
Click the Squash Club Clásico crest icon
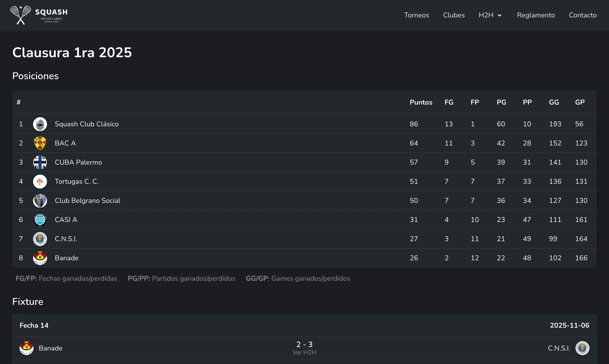pyautogui.click(x=40, y=124)
